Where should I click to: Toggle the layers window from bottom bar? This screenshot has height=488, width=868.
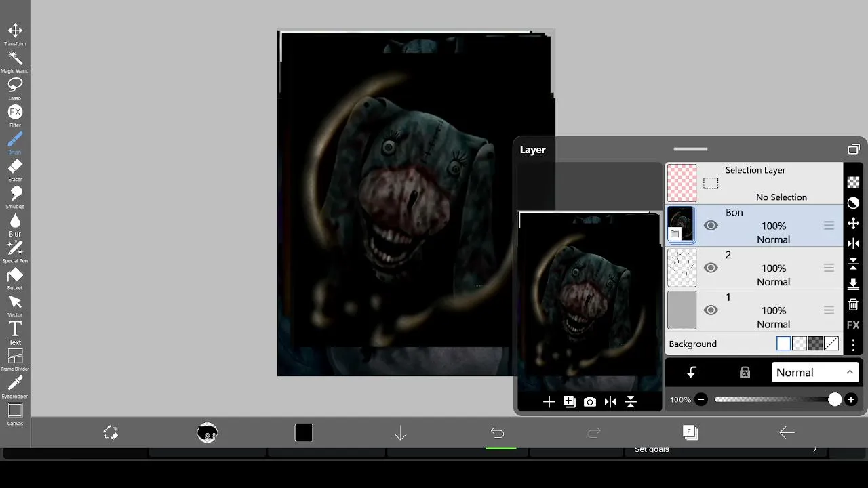690,432
